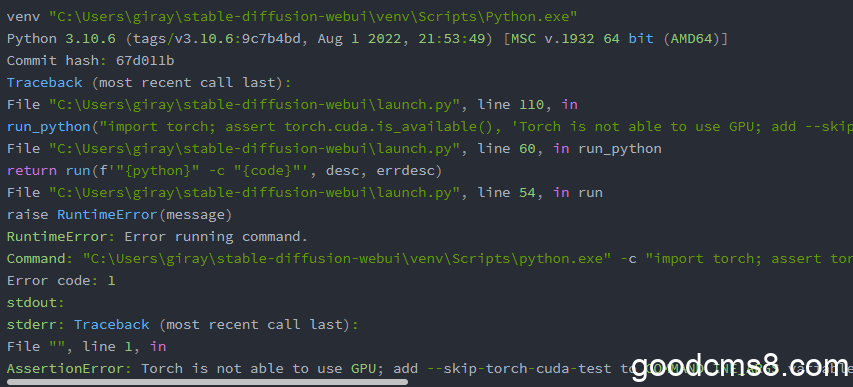Screen dimensions: 853x387
Task: Click the first 'Traceback (most recent call last):' line
Action: click(x=149, y=83)
